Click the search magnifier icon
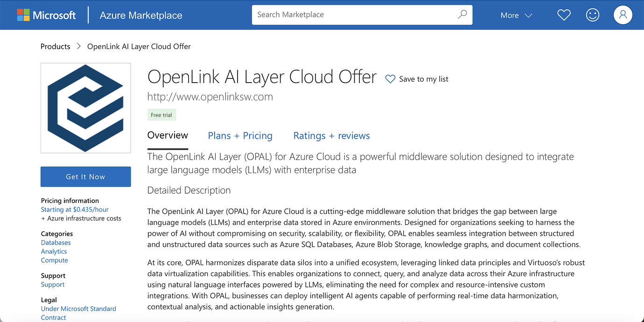 click(x=462, y=14)
